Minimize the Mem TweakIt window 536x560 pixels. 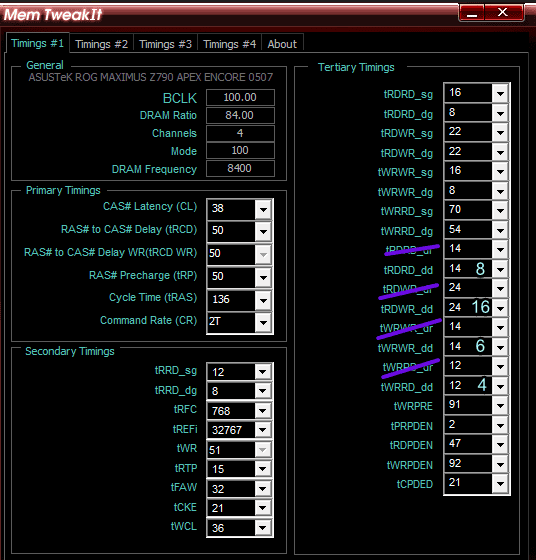point(472,13)
